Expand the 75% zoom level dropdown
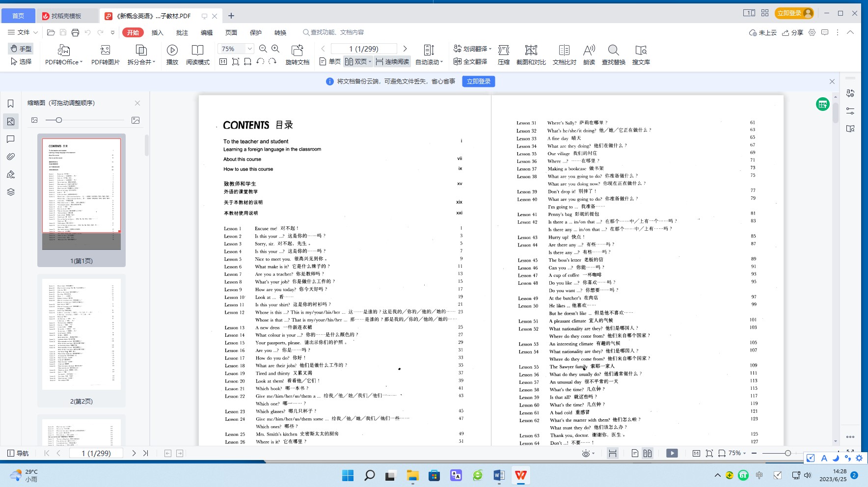Screen dimensions: 868x487 tap(249, 49)
